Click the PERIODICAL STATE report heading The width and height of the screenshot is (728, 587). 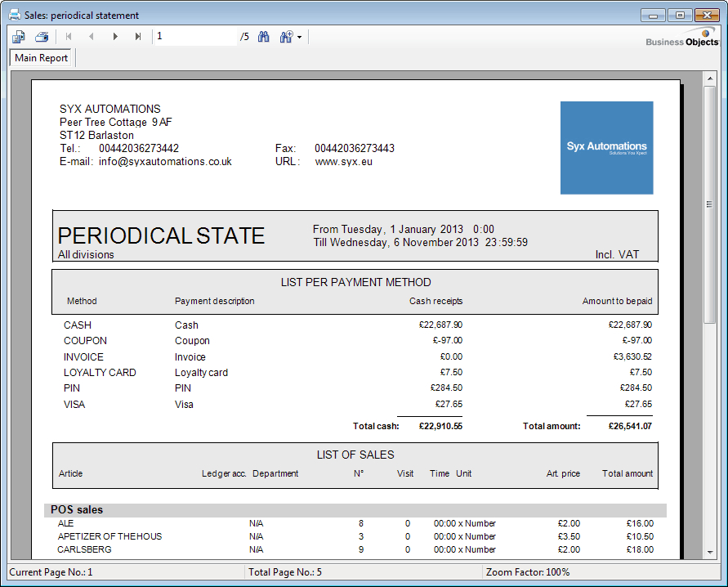pyautogui.click(x=161, y=236)
